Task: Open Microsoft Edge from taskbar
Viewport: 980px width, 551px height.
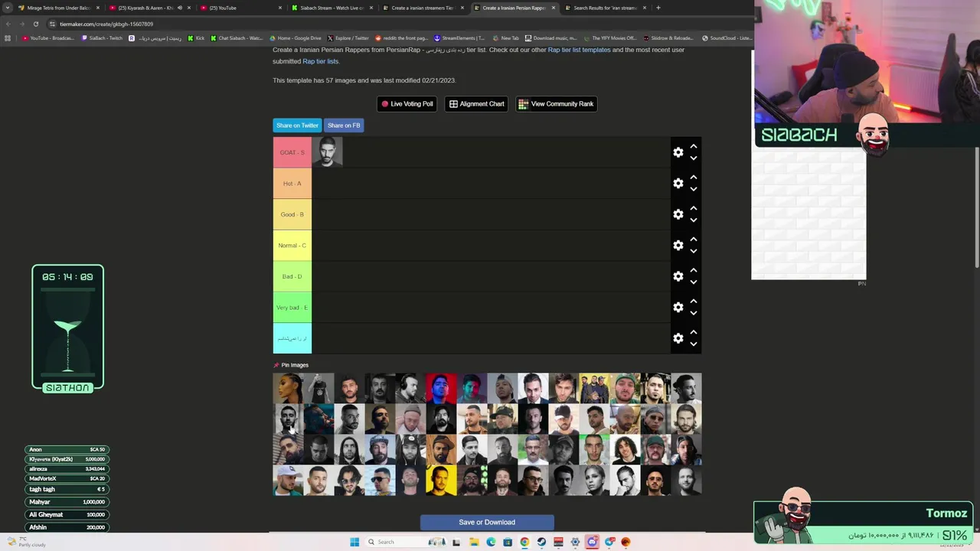Action: [x=491, y=542]
